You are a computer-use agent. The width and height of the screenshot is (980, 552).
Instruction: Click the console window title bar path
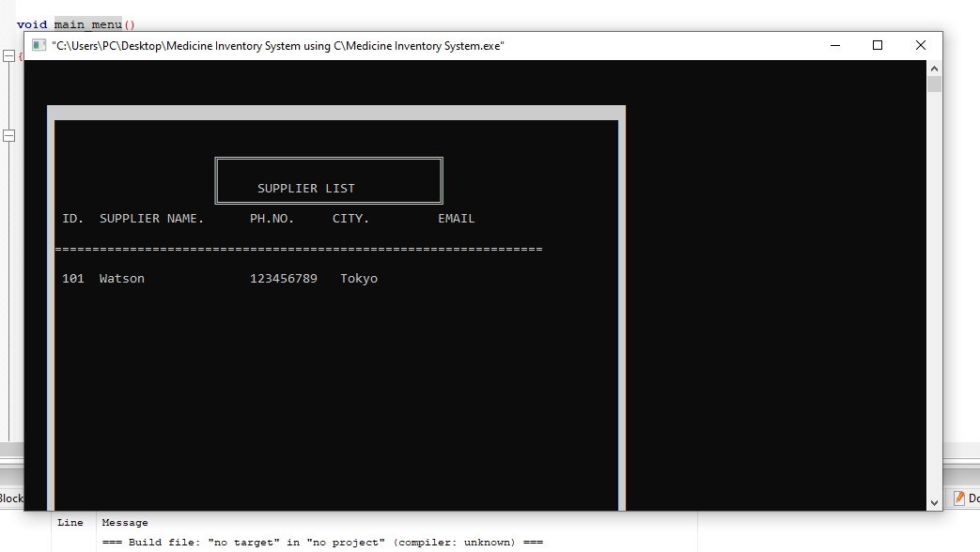point(278,45)
